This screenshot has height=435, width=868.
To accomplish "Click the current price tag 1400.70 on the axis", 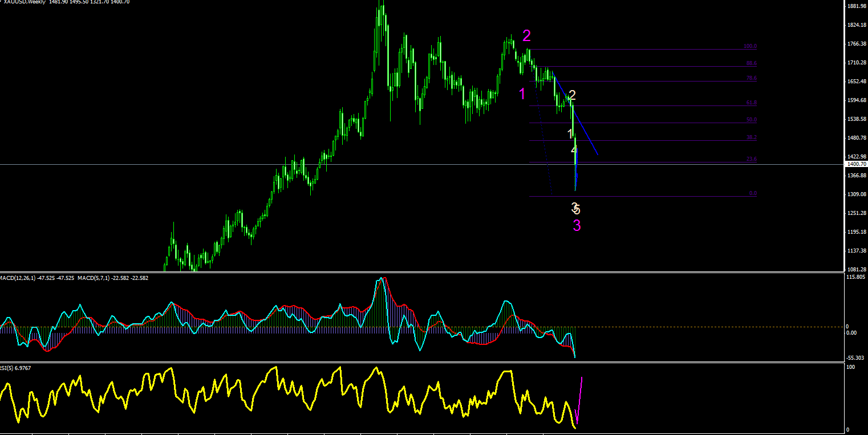I will click(856, 164).
